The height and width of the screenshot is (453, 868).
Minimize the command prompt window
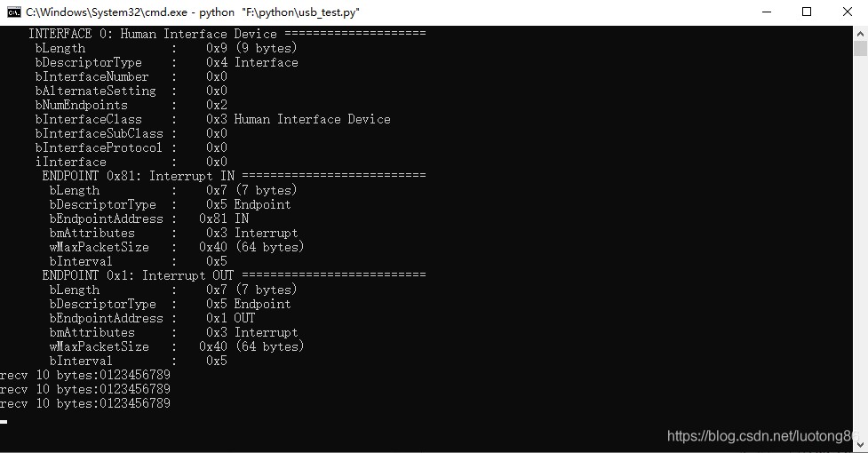(767, 12)
